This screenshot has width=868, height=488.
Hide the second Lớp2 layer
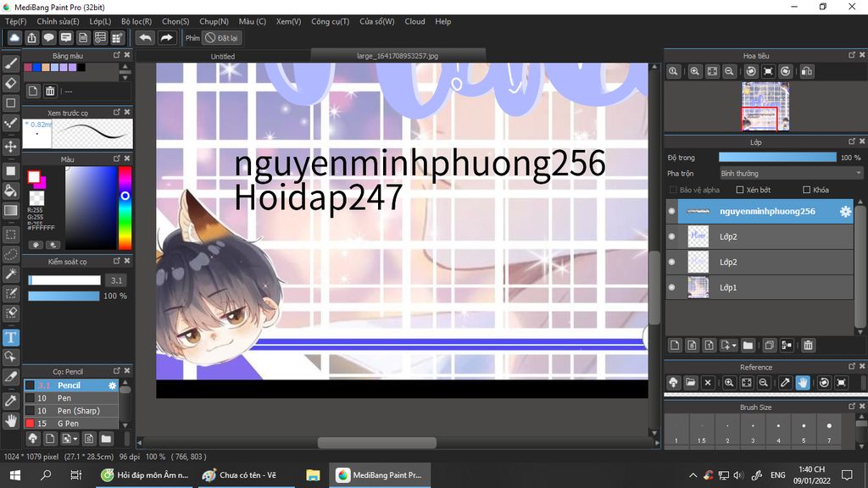[x=671, y=263]
